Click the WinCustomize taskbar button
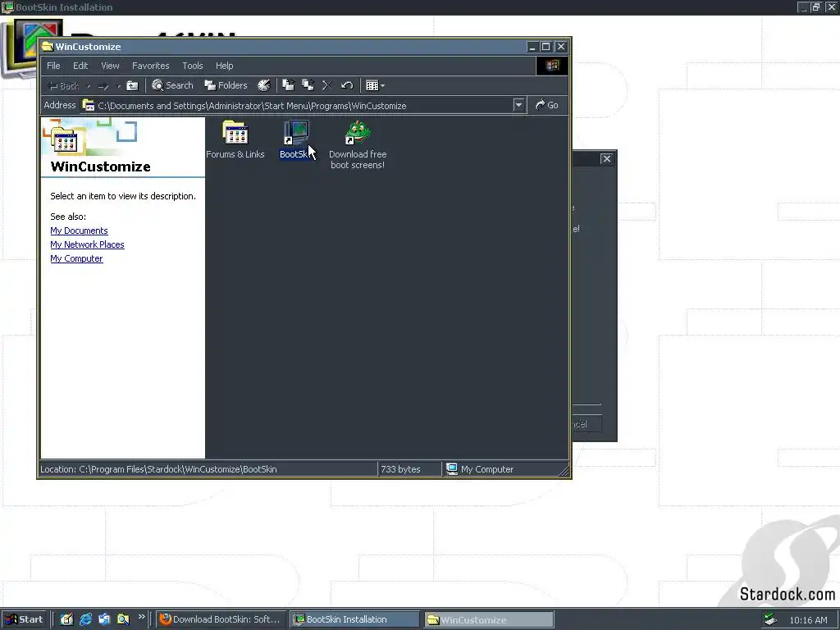Image resolution: width=840 pixels, height=630 pixels. [489, 620]
